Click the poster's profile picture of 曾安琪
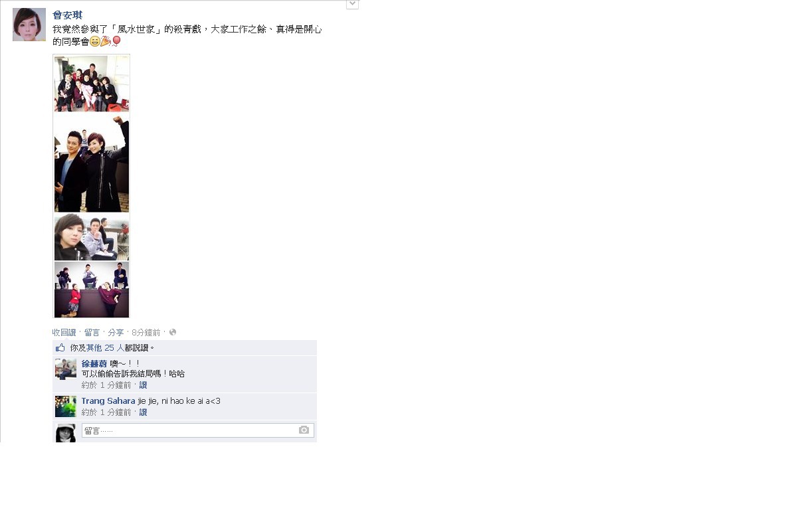This screenshot has height=532, width=804. coord(29,25)
